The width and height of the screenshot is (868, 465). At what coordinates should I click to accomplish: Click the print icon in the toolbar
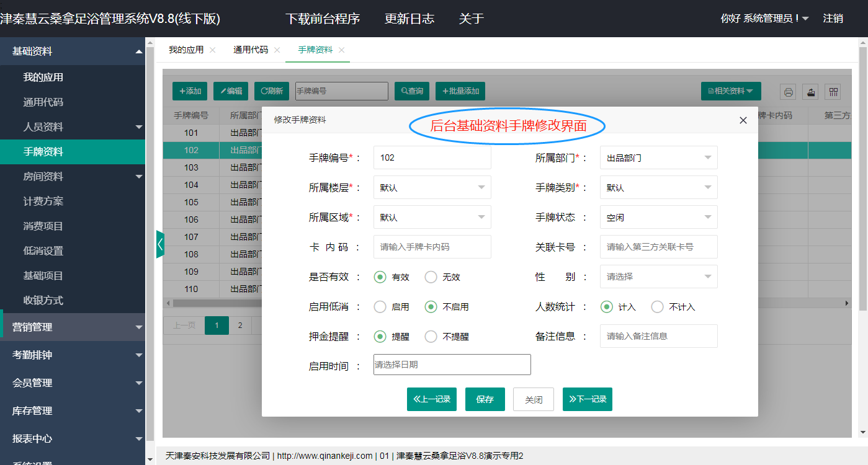coord(788,92)
